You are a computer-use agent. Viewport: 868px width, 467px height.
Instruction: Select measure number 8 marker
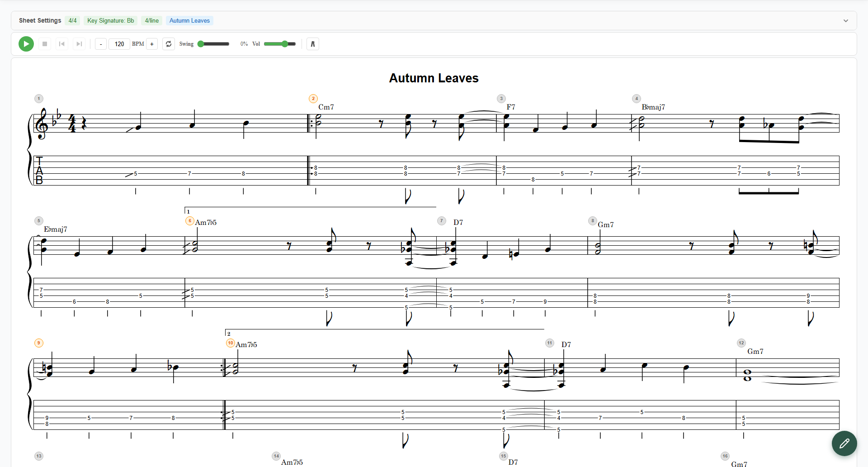tap(593, 221)
